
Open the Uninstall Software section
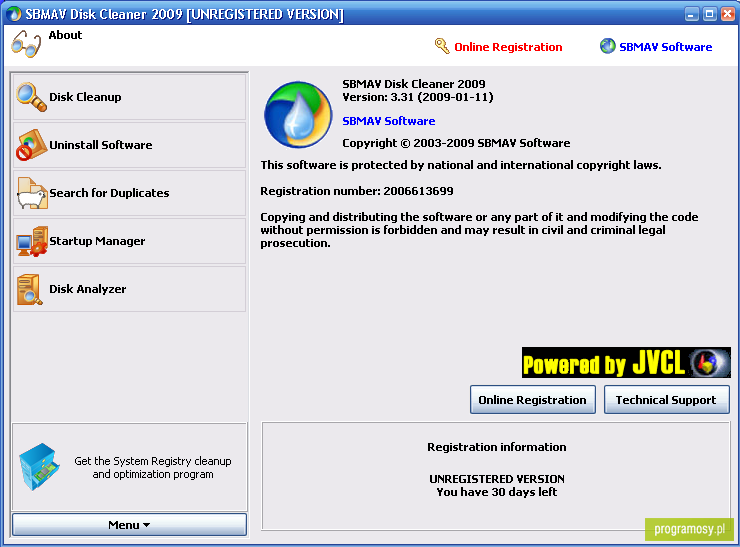[129, 145]
